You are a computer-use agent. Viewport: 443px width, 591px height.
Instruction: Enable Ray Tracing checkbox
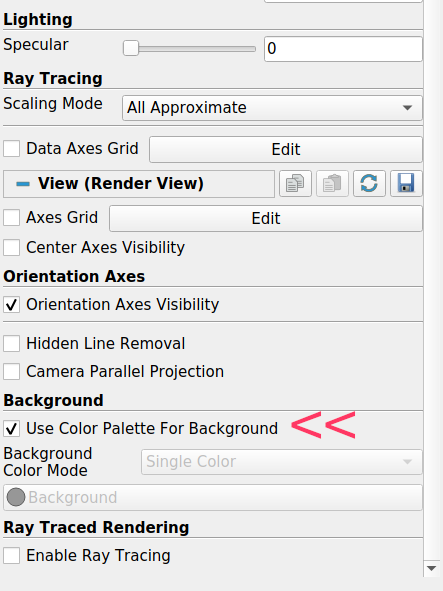pyautogui.click(x=12, y=556)
